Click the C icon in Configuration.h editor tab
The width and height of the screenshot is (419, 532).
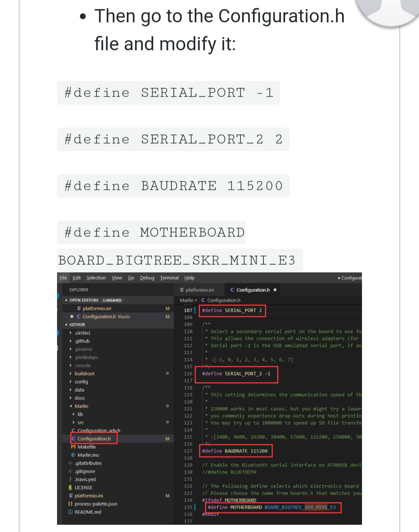[x=232, y=290]
